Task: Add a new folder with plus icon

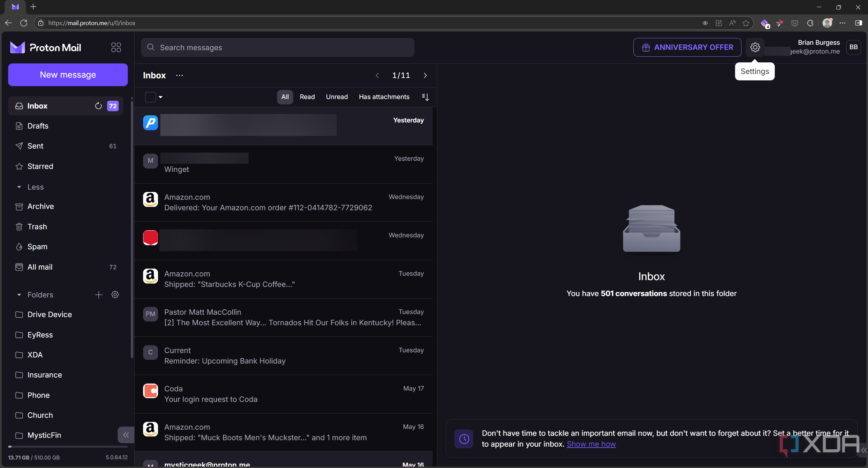Action: click(x=99, y=295)
